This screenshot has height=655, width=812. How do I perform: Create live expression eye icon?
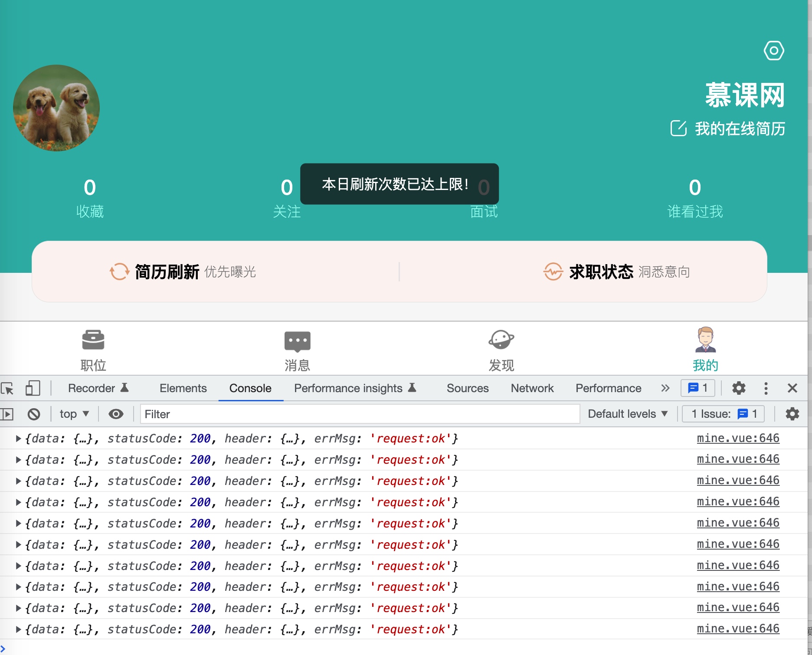point(116,414)
